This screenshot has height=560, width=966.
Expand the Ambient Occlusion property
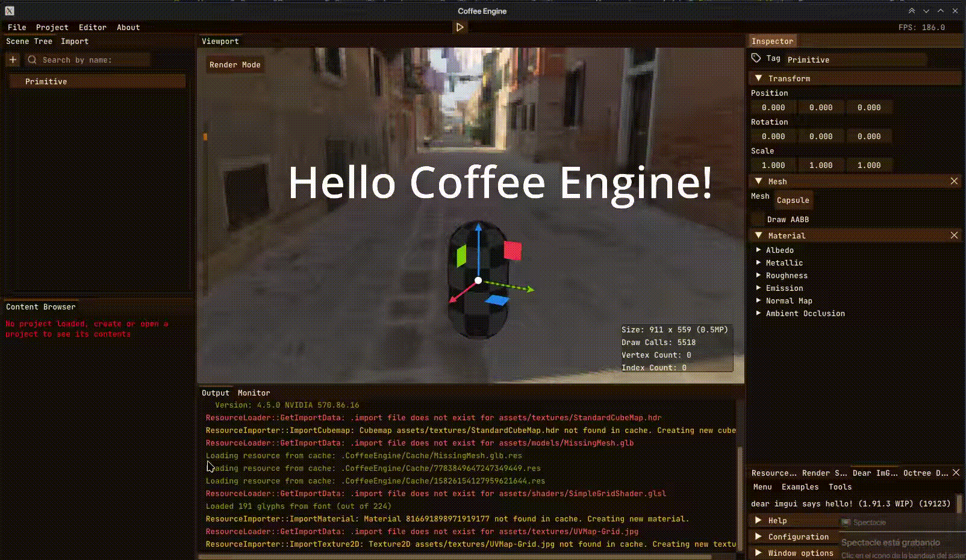tap(759, 313)
